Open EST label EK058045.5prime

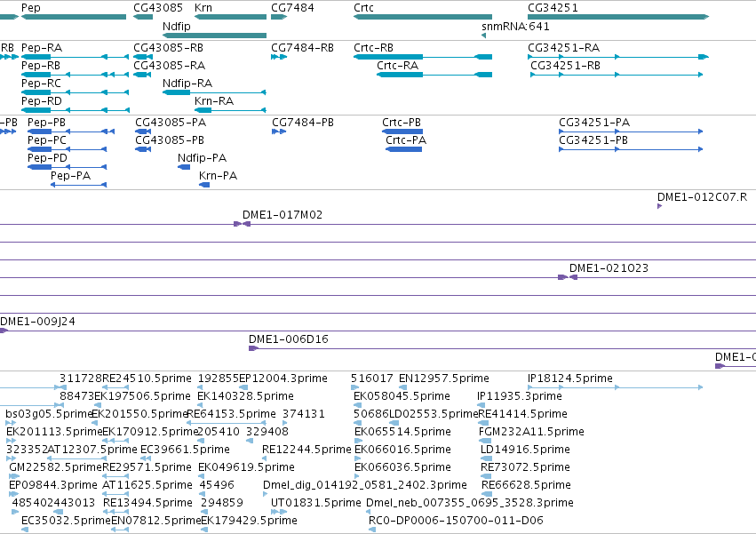coord(402,396)
